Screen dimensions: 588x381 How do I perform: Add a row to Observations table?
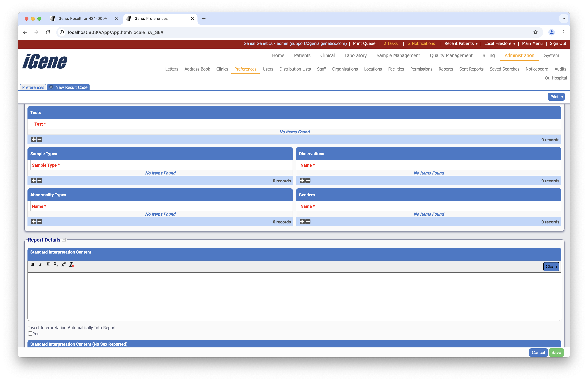tap(302, 180)
